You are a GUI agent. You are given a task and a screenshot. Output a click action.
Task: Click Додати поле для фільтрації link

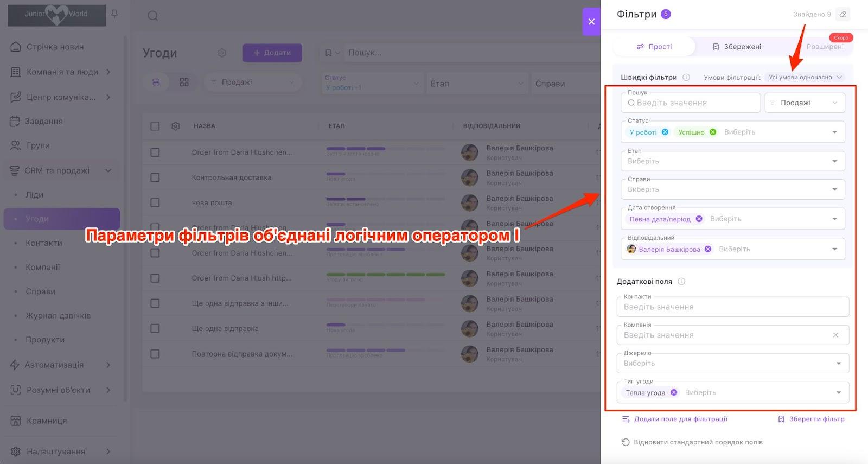click(674, 419)
